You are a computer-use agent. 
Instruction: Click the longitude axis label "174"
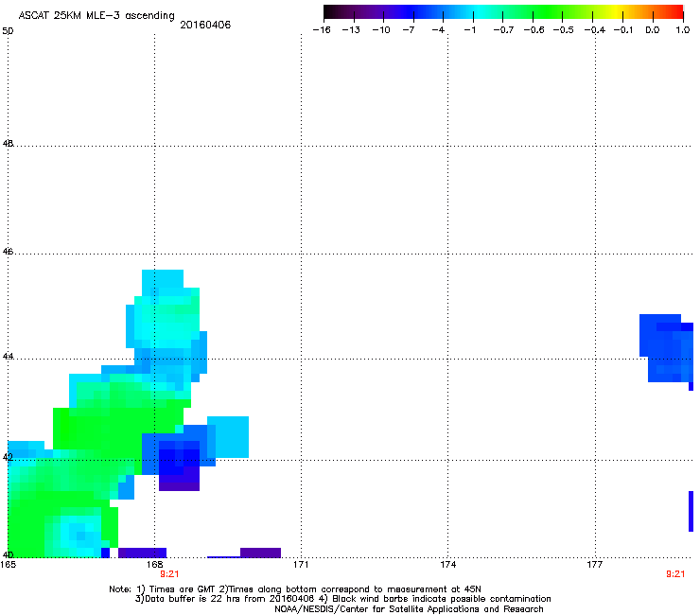point(447,565)
